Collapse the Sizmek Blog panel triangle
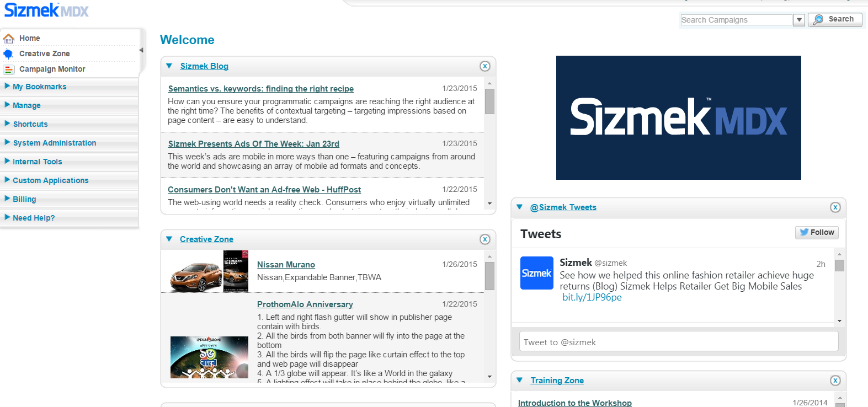868x407 pixels. 169,66
